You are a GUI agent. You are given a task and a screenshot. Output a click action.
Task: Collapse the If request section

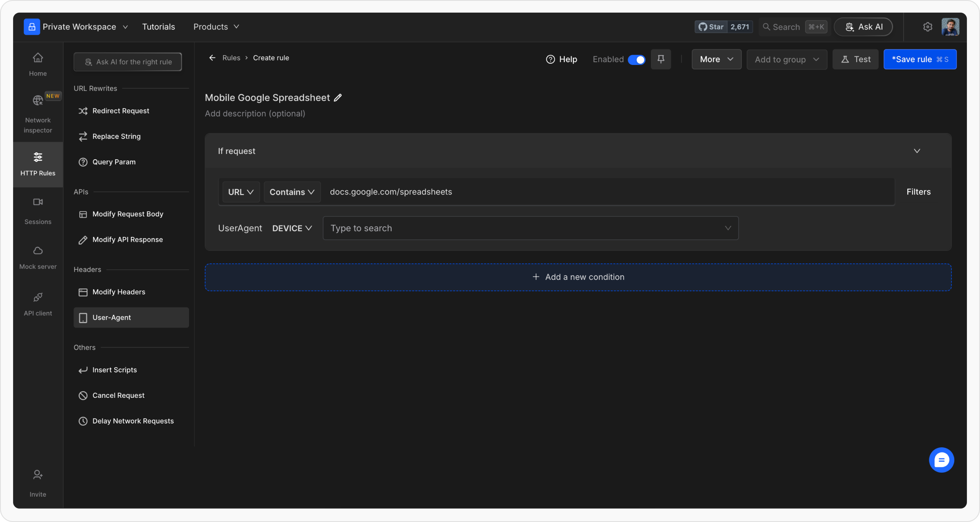click(917, 151)
